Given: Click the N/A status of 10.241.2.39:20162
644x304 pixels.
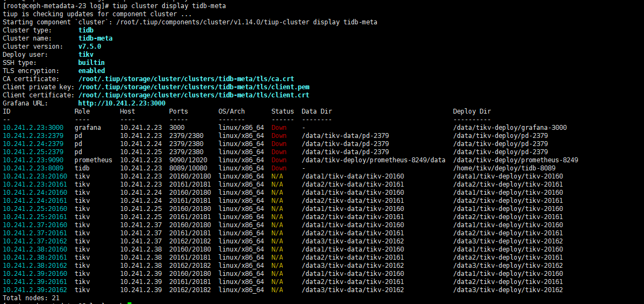Looking at the screenshot, I should tap(277, 289).
